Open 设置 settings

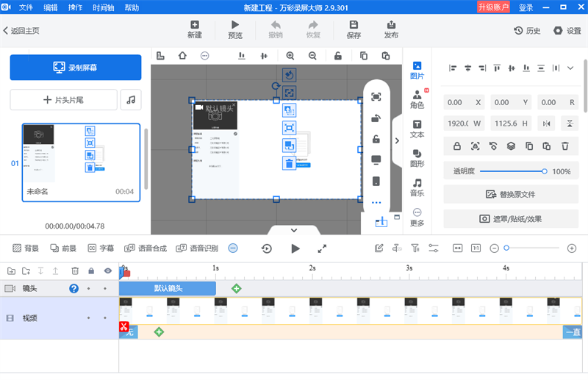(567, 31)
